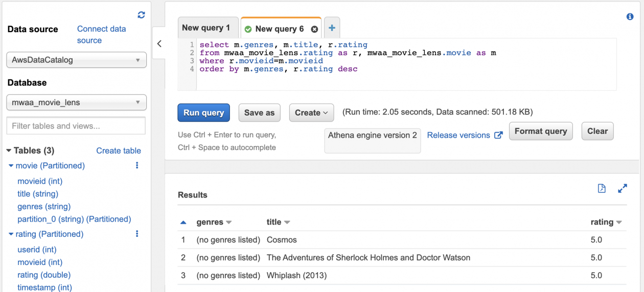Click the info icon in the top right
This screenshot has width=644, height=292.
(630, 17)
